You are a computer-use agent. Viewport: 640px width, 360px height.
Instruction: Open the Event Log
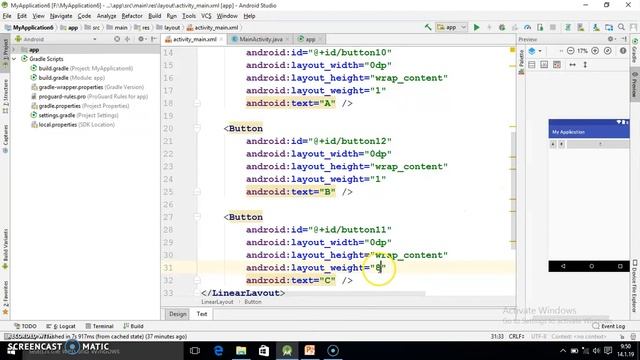tap(609, 326)
